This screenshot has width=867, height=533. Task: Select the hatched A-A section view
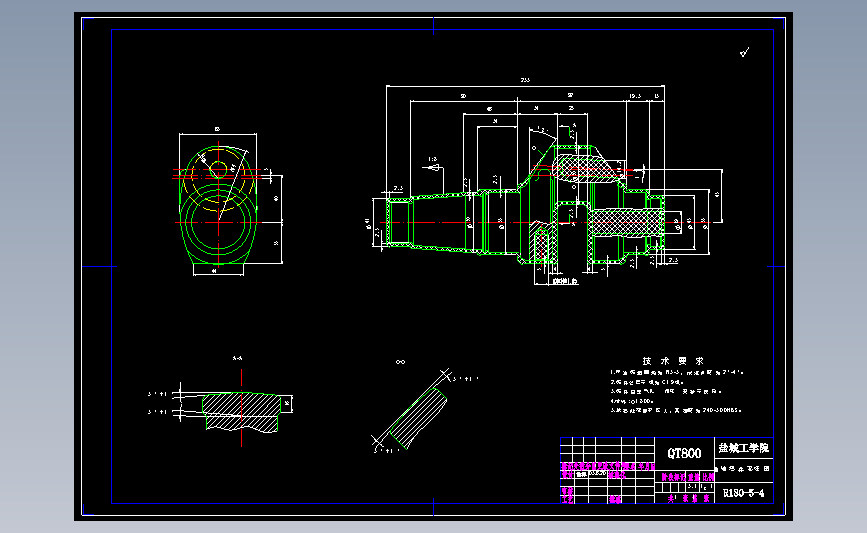(x=241, y=412)
